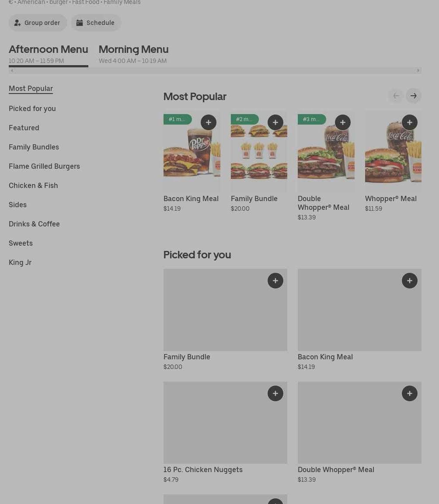Image resolution: width=439 pixels, height=504 pixels.
Task: Add Most Popular Family Bundle to cart
Action: point(275,122)
